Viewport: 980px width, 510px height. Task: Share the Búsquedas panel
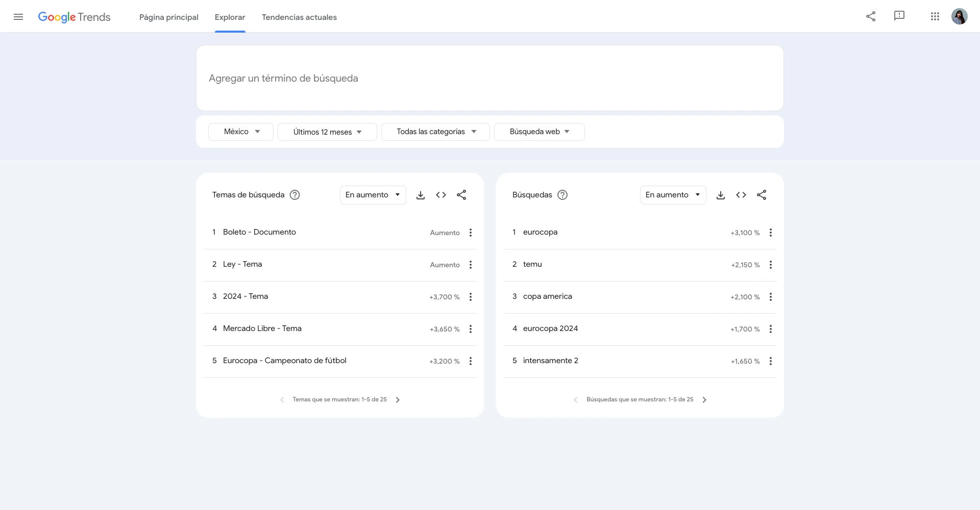762,195
